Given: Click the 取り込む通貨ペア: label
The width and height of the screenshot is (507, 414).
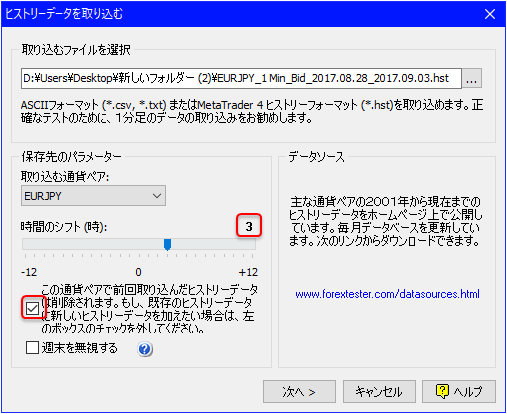Looking at the screenshot, I should (x=65, y=176).
